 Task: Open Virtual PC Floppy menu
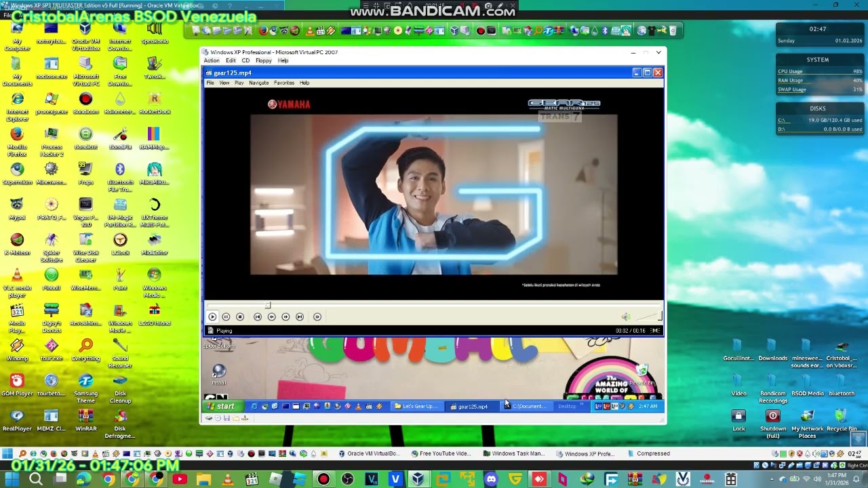[x=264, y=61]
